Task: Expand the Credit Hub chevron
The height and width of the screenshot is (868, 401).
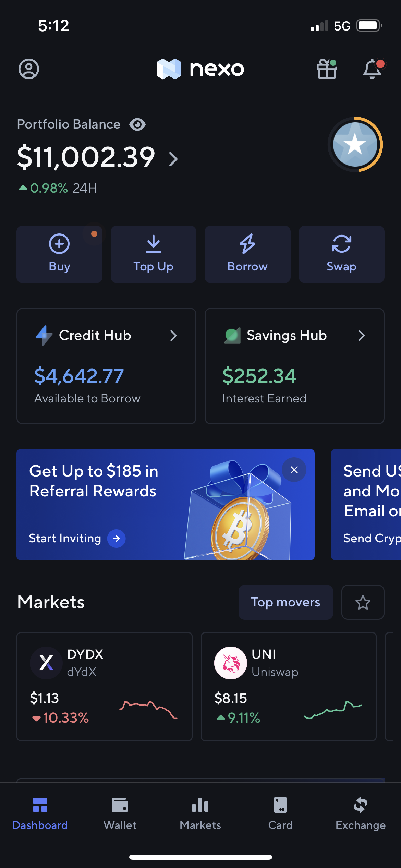Action: pyautogui.click(x=173, y=336)
